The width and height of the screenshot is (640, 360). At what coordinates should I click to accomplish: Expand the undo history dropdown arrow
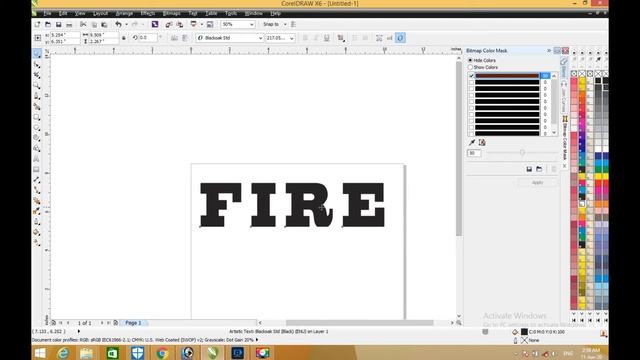tap(126, 24)
